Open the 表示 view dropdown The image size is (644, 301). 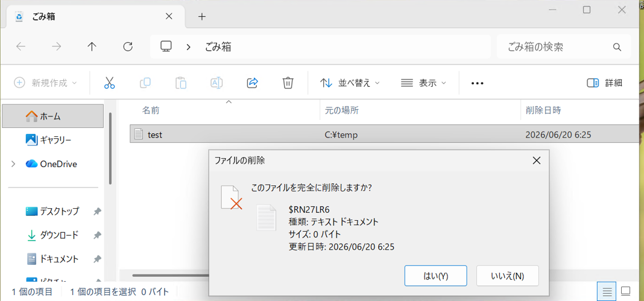(423, 83)
